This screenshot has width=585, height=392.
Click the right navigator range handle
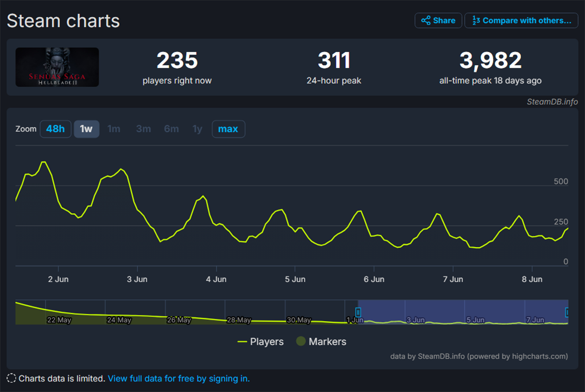point(567,312)
